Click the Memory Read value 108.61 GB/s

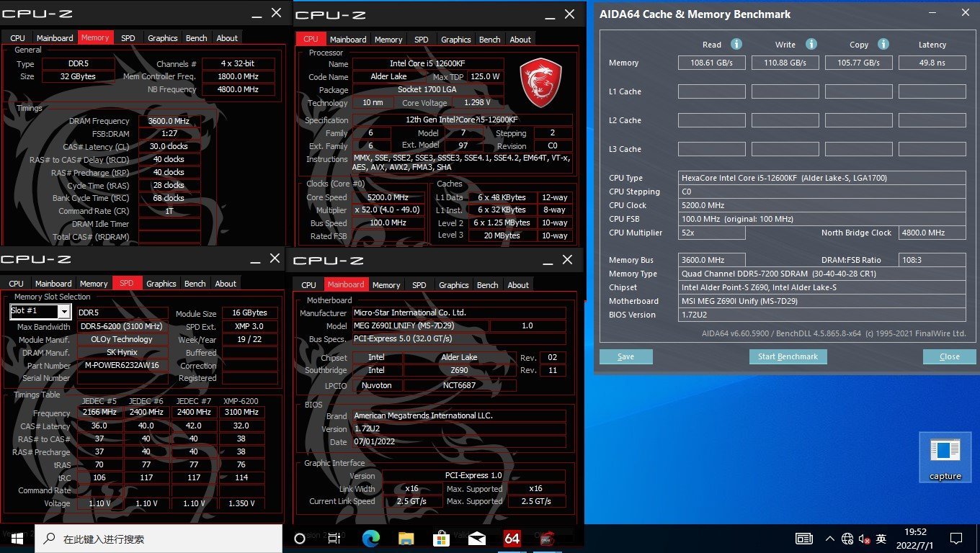(712, 63)
